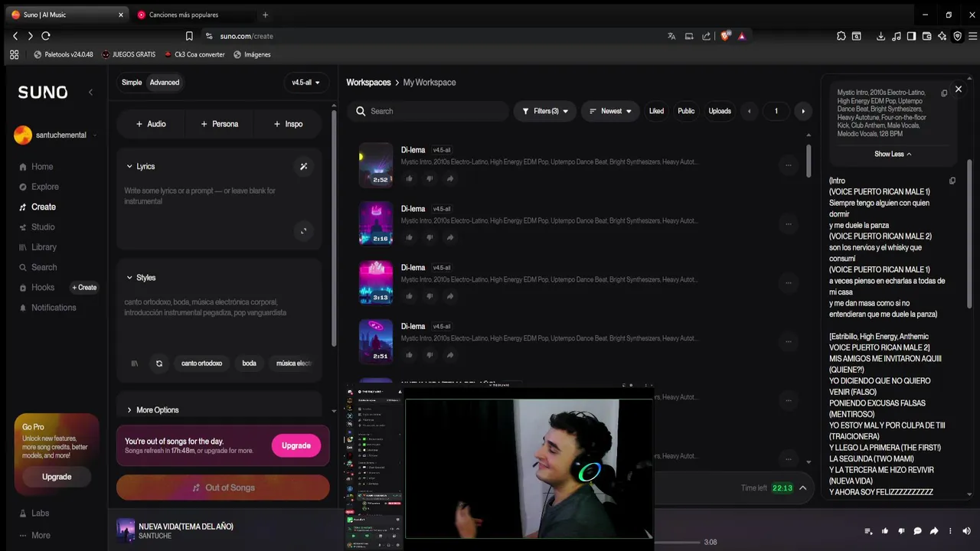The image size is (980, 551).
Task: Open the Filters (3) dropdown
Action: pyautogui.click(x=545, y=111)
